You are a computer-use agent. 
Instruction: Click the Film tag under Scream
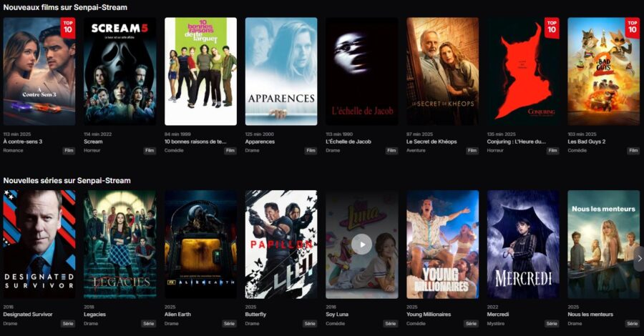(x=150, y=151)
